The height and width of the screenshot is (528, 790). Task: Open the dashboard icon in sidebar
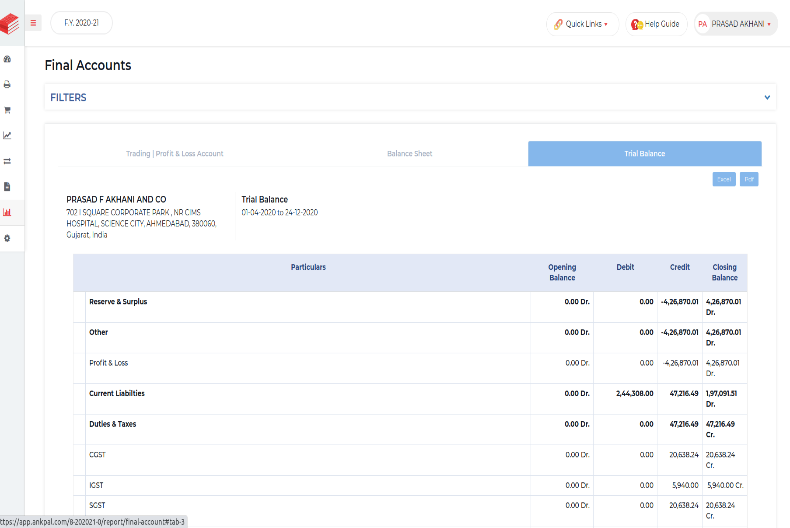coord(8,60)
